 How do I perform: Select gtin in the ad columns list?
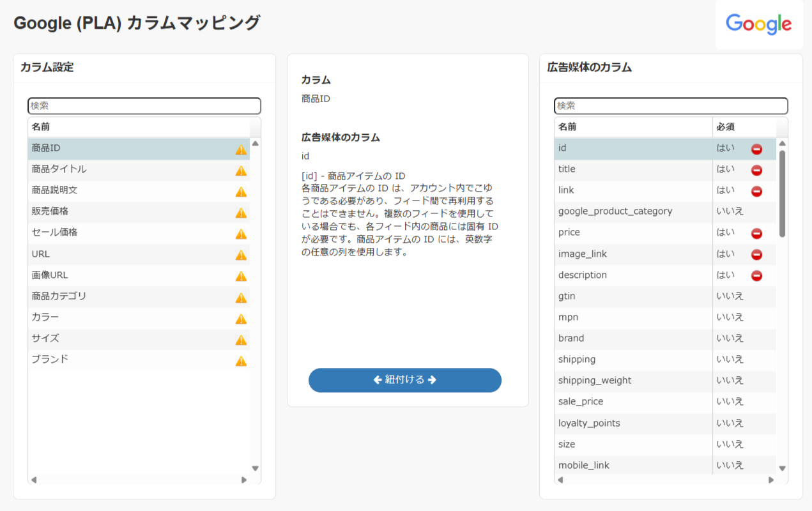tap(665, 297)
